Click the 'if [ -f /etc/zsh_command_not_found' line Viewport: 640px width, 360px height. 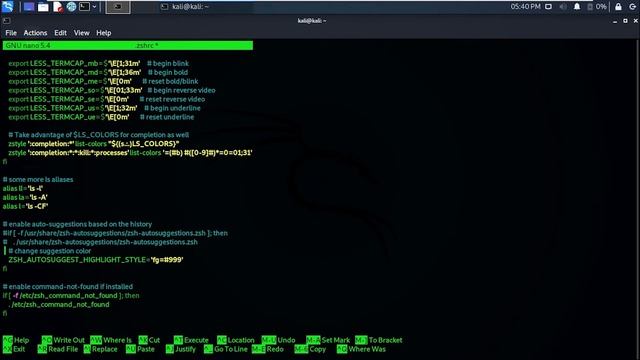pyautogui.click(x=71, y=296)
